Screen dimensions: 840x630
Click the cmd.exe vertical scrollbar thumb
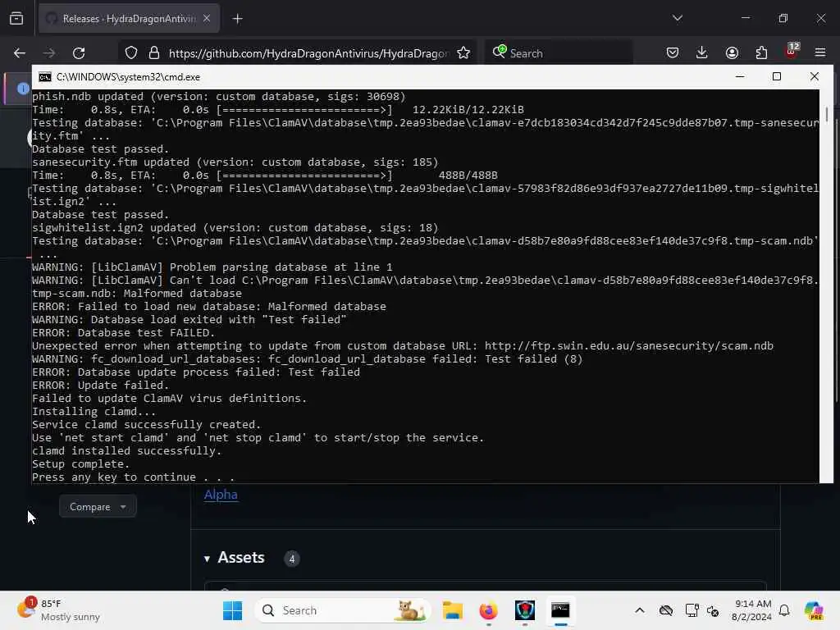[x=826, y=114]
